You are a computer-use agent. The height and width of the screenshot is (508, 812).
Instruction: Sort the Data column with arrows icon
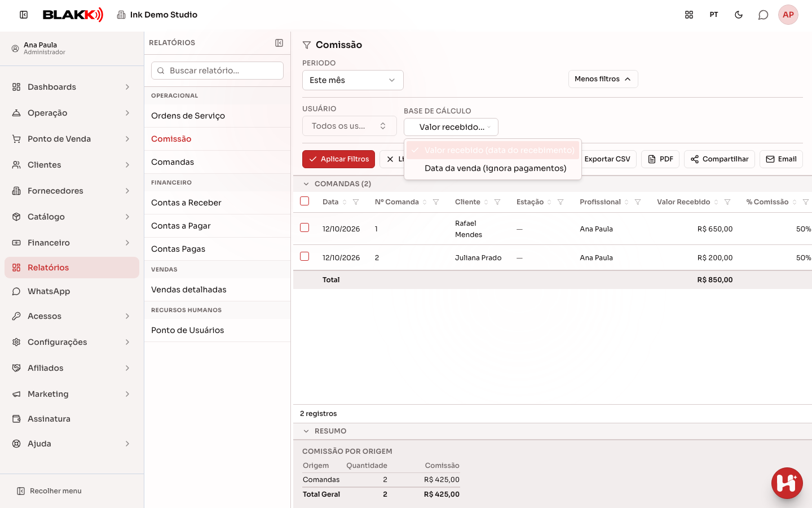345,202
